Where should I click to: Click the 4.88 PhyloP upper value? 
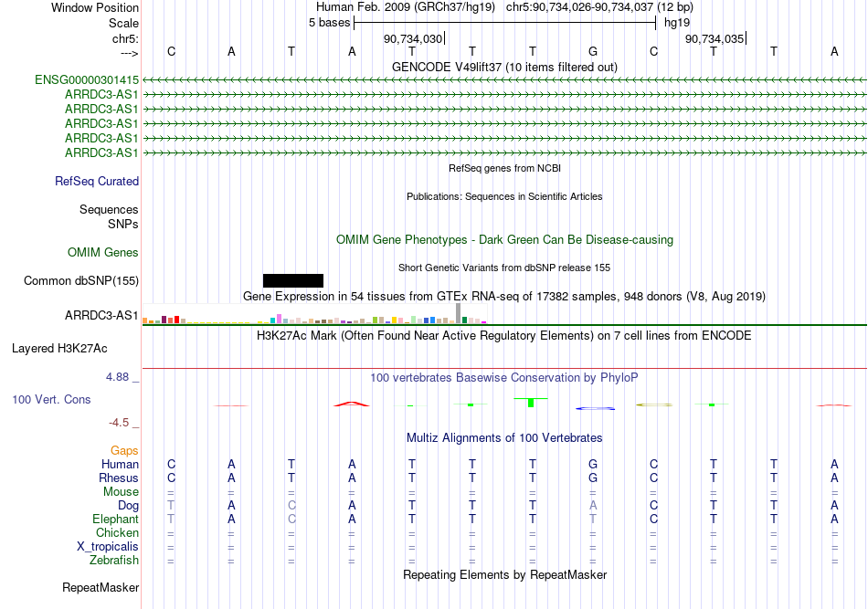(117, 377)
